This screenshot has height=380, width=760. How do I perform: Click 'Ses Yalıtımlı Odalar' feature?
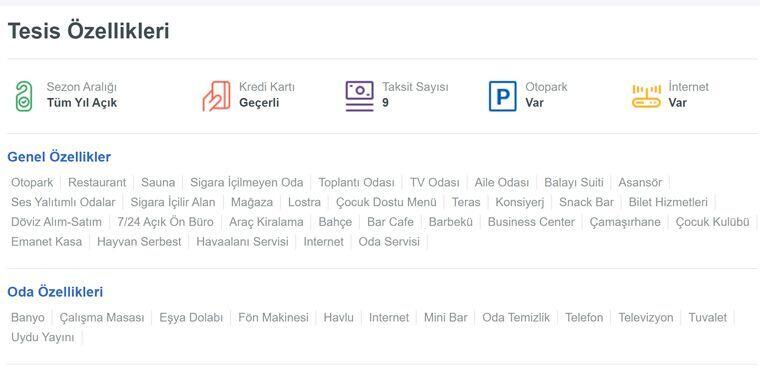63,202
